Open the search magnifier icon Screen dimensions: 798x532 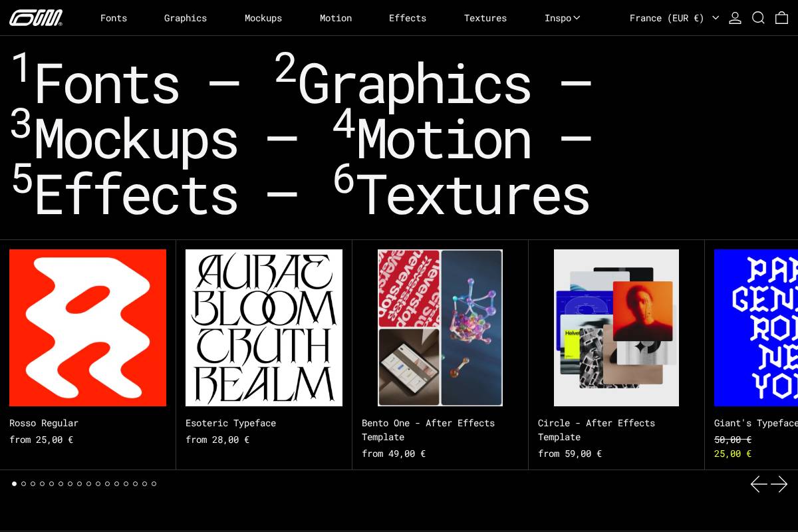click(758, 18)
